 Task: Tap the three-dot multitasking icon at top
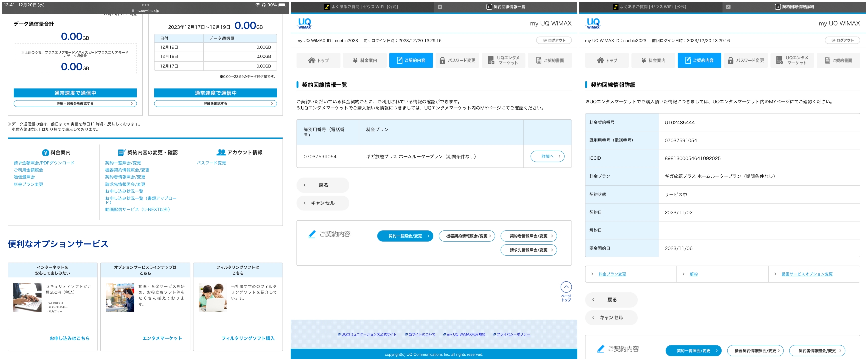145,5
